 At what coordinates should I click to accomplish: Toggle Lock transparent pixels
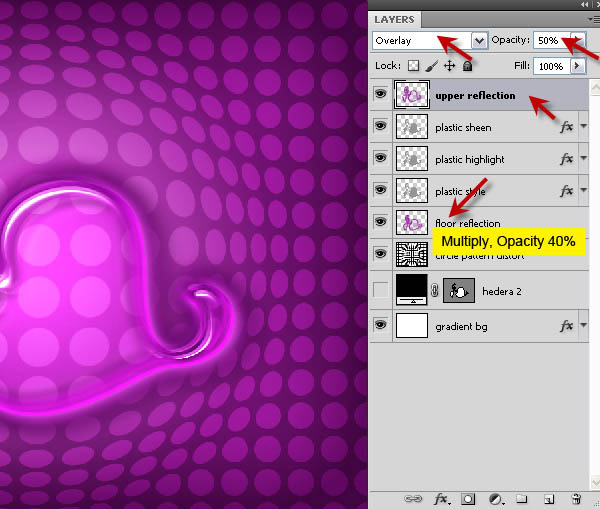tap(414, 66)
